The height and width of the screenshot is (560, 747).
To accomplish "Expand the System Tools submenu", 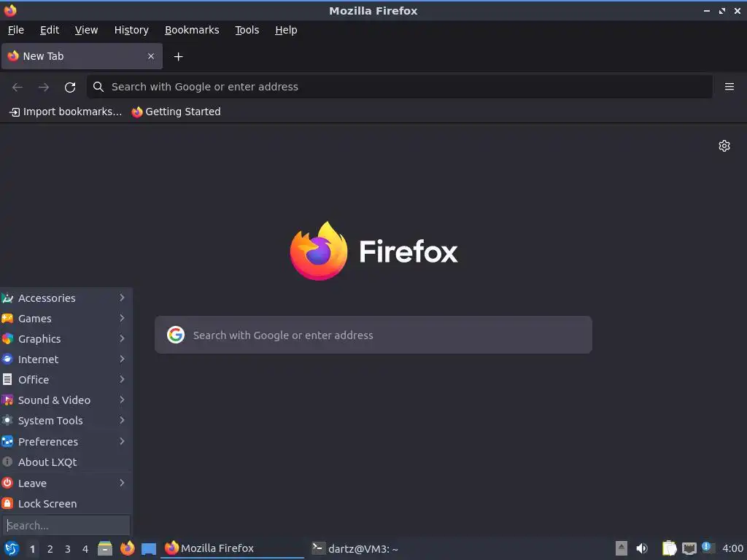I will [66, 421].
